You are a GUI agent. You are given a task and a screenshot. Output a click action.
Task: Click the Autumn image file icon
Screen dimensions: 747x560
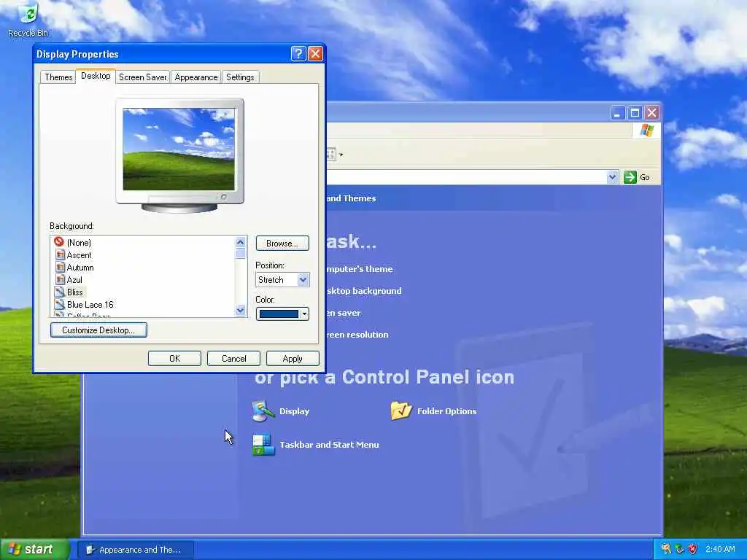tap(60, 267)
